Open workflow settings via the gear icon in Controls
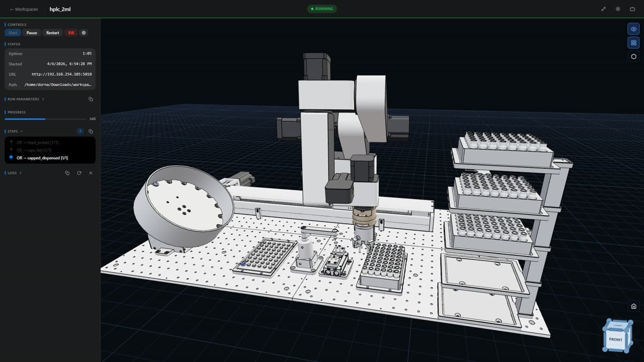 click(84, 33)
